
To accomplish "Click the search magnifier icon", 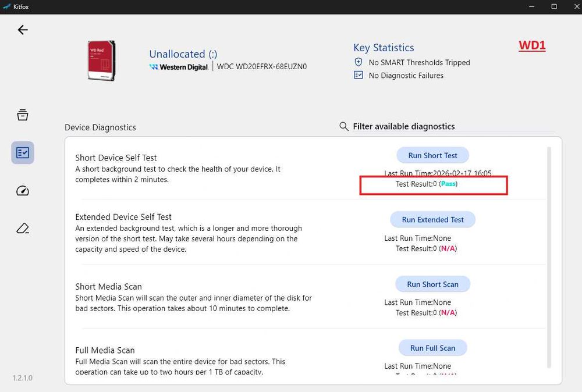I will 344,126.
